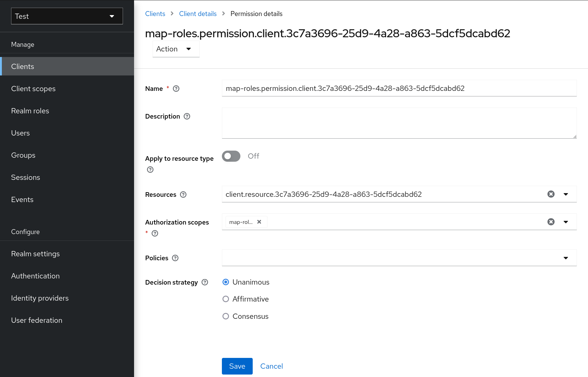Image resolution: width=588 pixels, height=377 pixels.
Task: Click the Policies help icon
Action: tap(175, 258)
